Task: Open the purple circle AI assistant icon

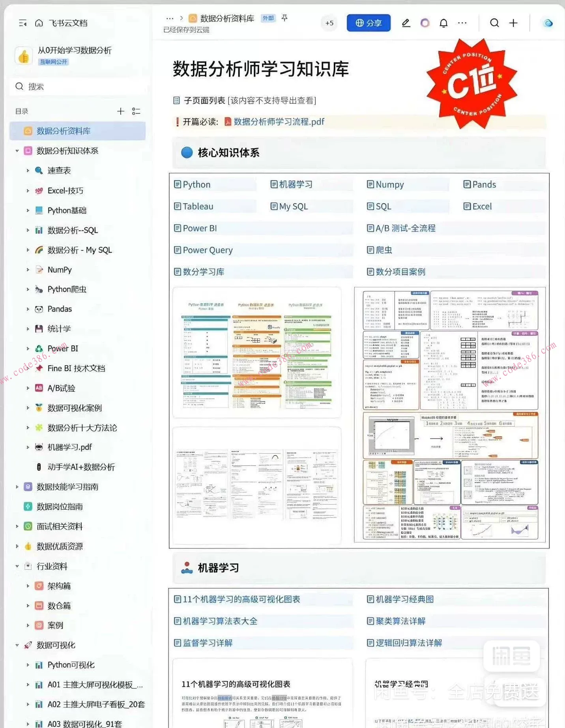Action: pos(425,23)
